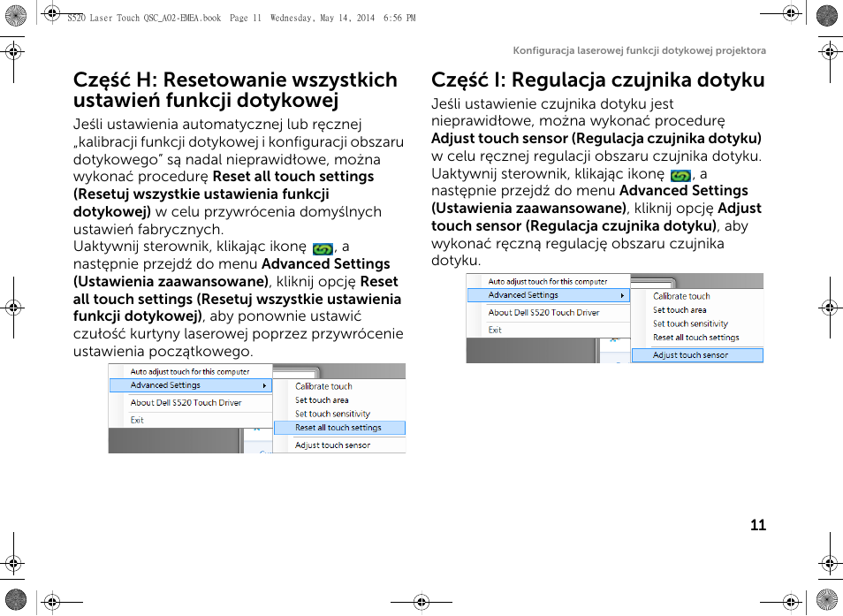Select 'Auto adjust touch for this computer' in right menu

point(548,281)
